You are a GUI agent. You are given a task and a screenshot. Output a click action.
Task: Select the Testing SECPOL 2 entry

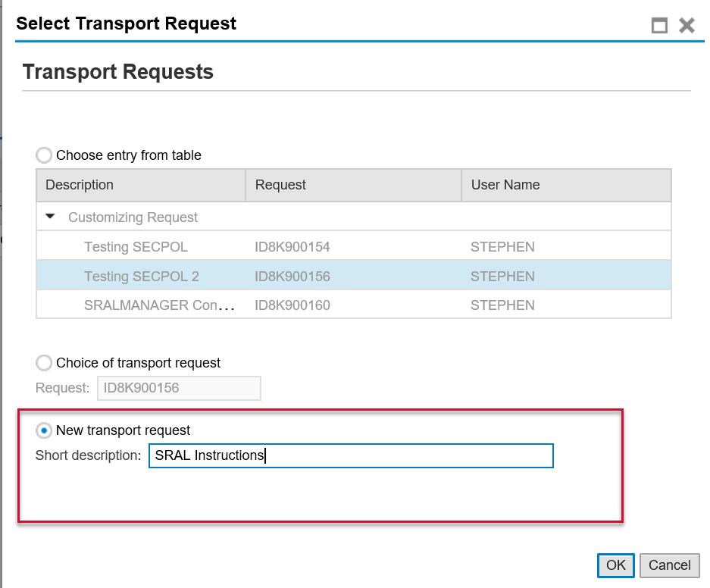[142, 277]
